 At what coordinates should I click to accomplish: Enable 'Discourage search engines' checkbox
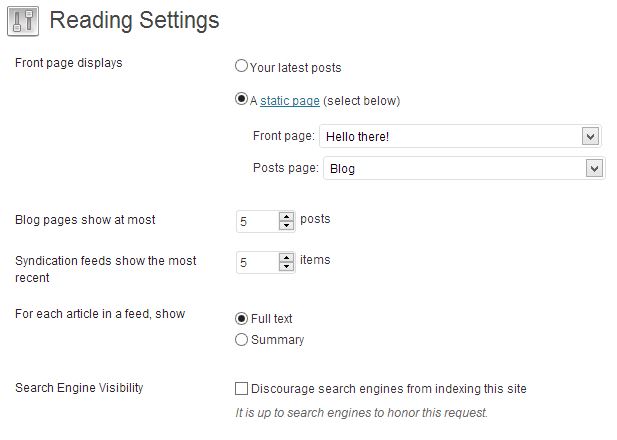(x=241, y=388)
